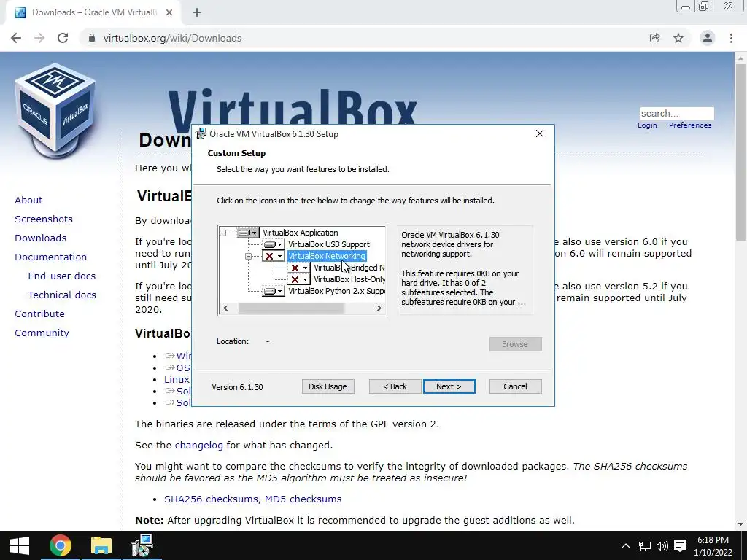Click the Chrome taskbar icon

pyautogui.click(x=60, y=545)
